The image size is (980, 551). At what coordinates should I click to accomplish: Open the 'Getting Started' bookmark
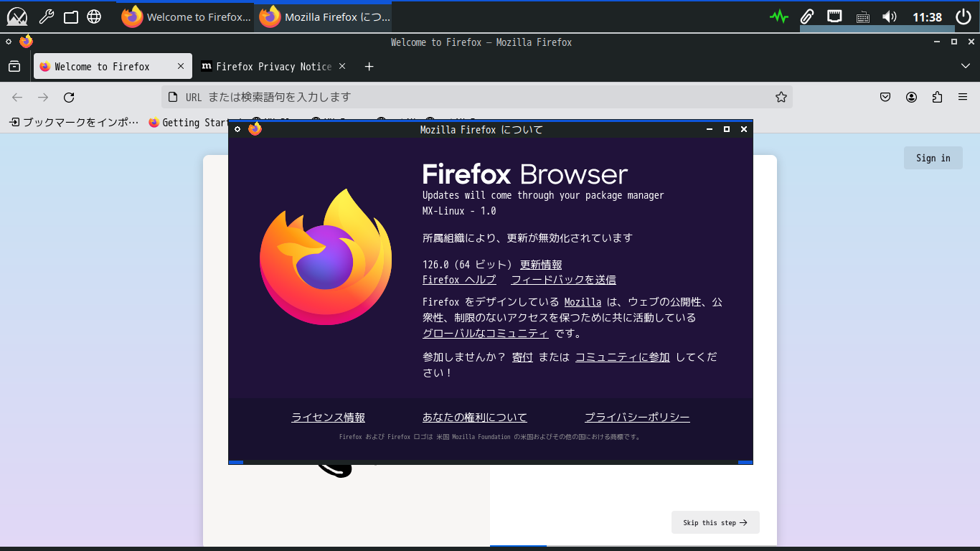pos(189,123)
